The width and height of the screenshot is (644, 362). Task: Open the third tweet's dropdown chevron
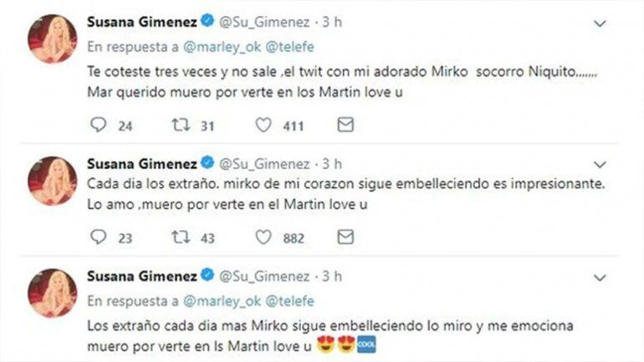[x=598, y=276]
